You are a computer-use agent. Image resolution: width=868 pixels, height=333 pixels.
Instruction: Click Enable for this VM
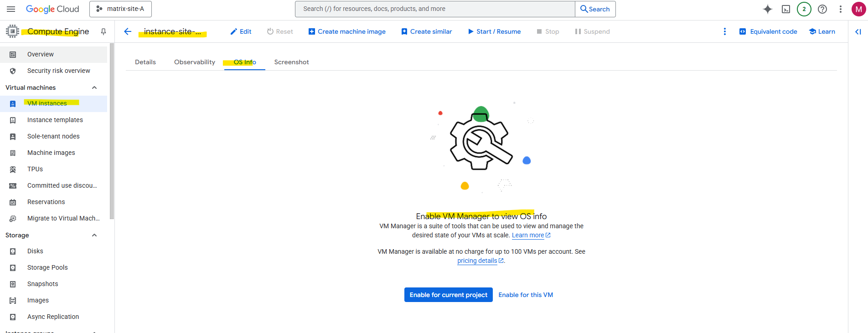pos(526,295)
